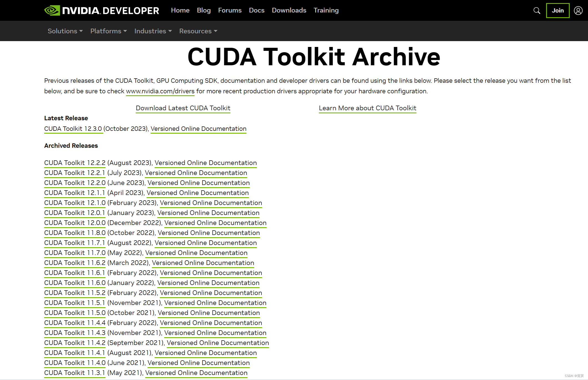Go to the Home menu item
This screenshot has width=588, height=380.
click(180, 10)
